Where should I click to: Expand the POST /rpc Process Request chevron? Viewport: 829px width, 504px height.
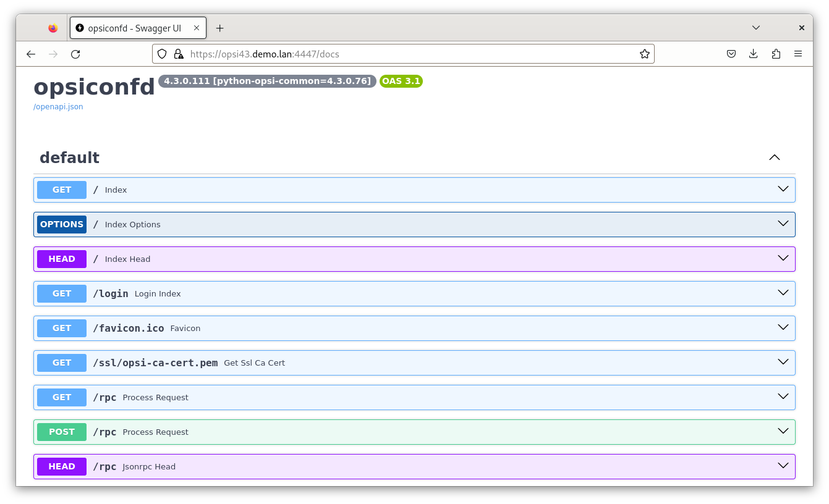pos(783,431)
